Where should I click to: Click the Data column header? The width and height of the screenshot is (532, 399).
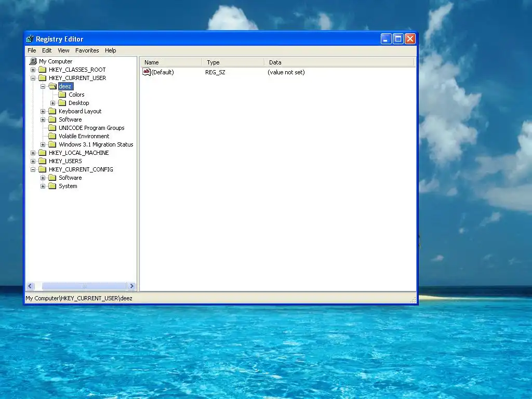point(339,62)
